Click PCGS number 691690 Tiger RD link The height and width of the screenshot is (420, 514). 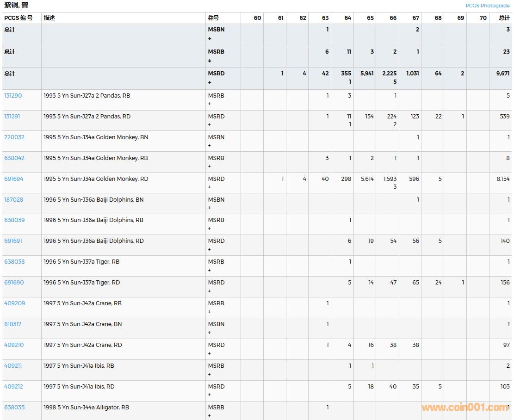[x=14, y=283]
